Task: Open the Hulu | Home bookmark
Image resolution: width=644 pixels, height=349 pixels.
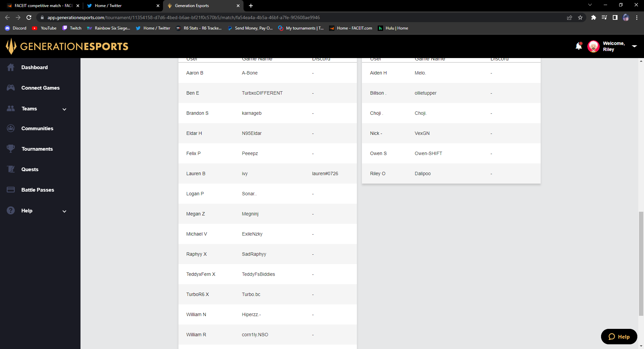Action: tap(393, 28)
